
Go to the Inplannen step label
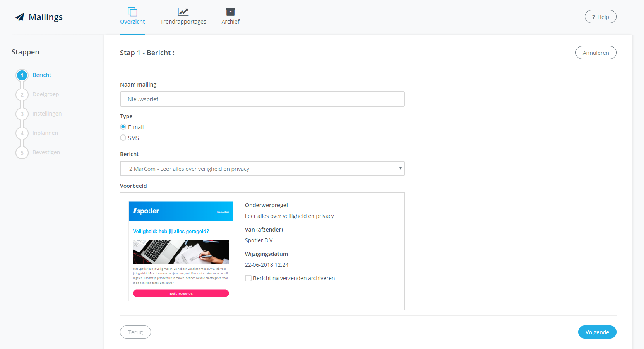45,133
